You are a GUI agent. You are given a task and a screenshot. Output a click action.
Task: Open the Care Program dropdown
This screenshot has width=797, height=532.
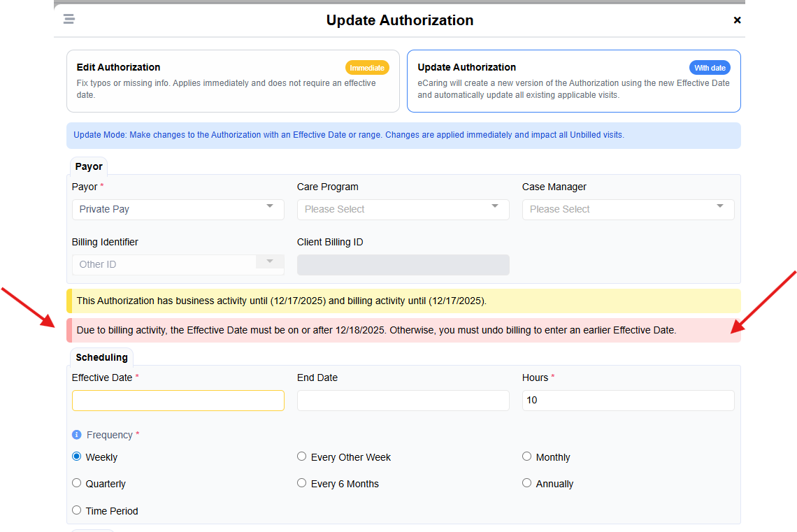(x=403, y=209)
